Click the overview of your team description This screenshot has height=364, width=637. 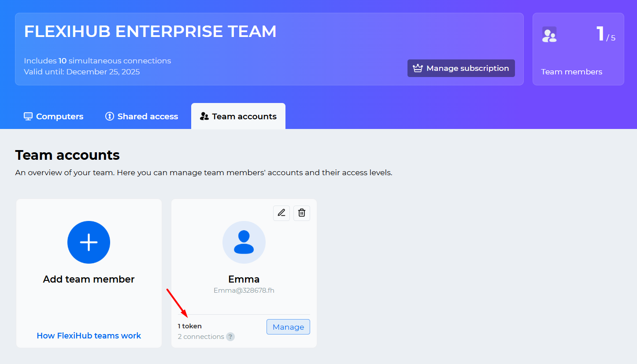tap(204, 173)
